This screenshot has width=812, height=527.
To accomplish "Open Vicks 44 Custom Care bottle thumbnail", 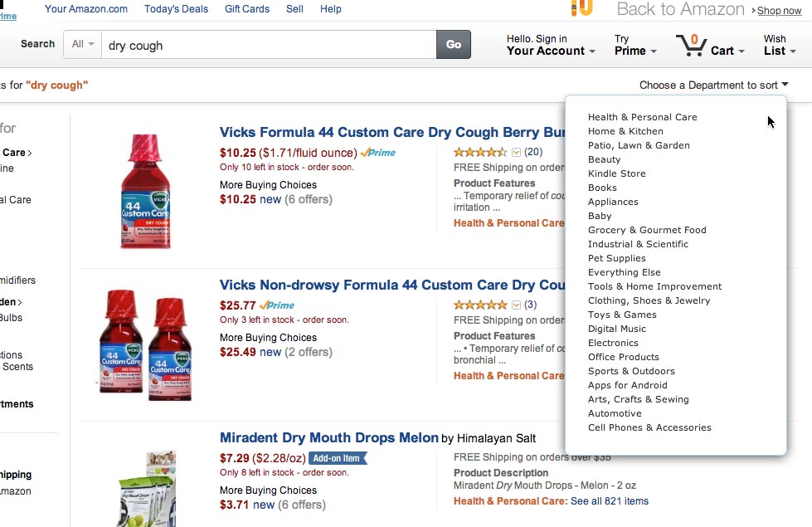I will [x=146, y=192].
